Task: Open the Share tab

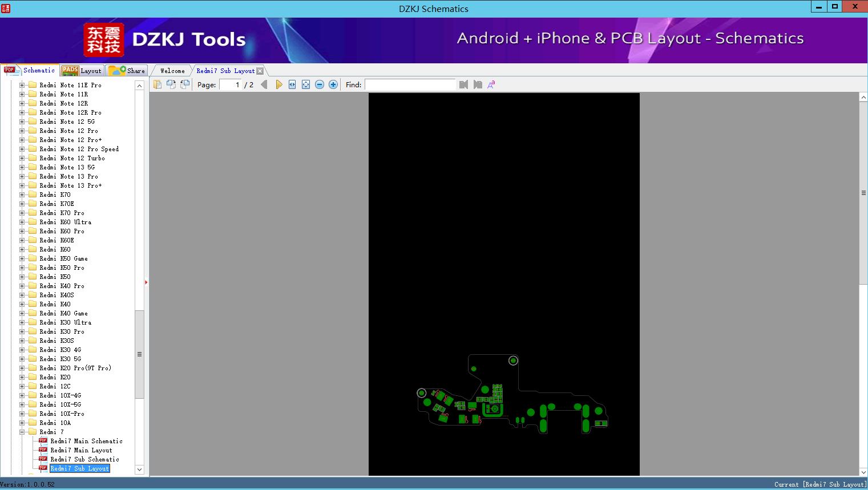Action: click(127, 71)
